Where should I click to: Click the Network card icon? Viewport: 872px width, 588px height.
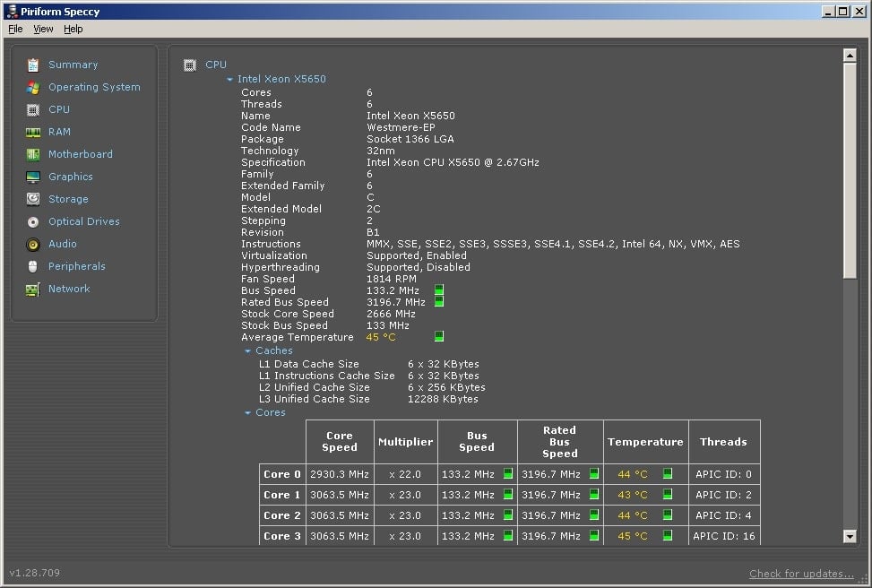(33, 290)
